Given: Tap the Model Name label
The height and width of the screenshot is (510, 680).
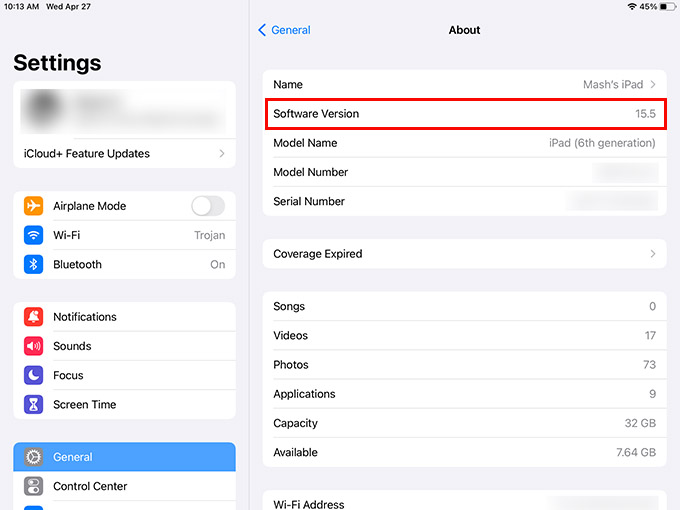Looking at the screenshot, I should (305, 143).
